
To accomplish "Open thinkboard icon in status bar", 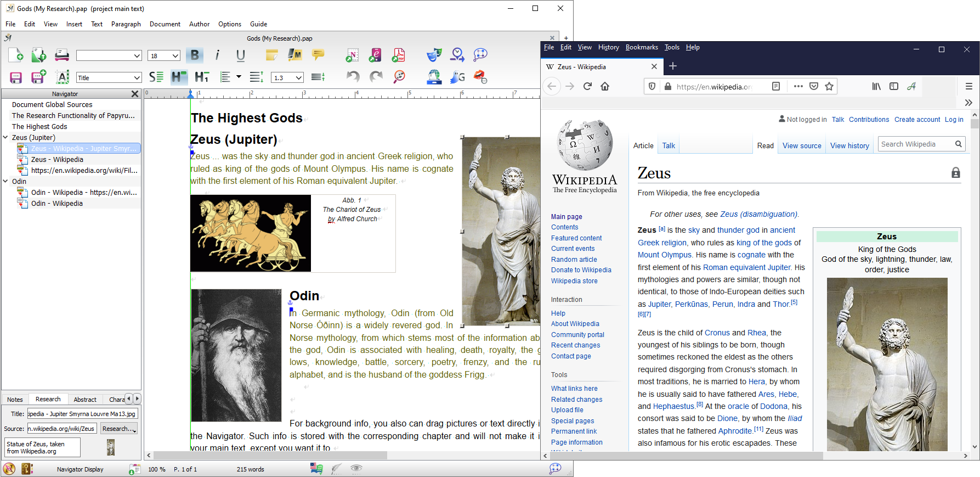I will pos(556,468).
